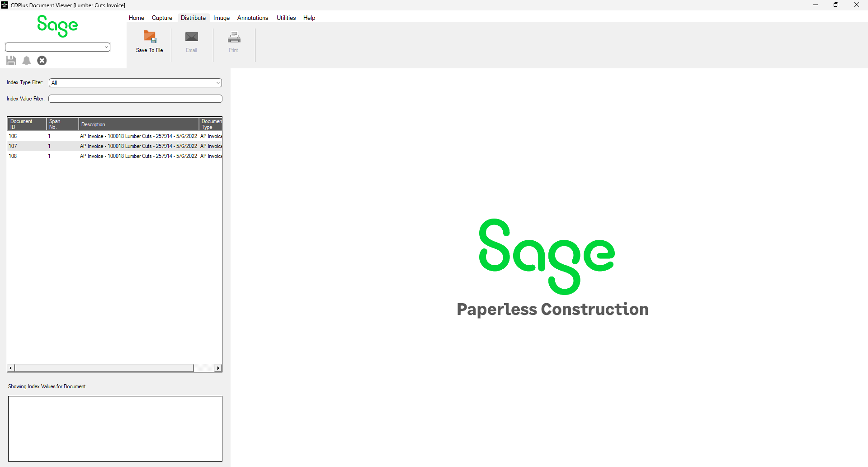Click the document list left scroll arrow
The height and width of the screenshot is (467, 868).
(11, 368)
